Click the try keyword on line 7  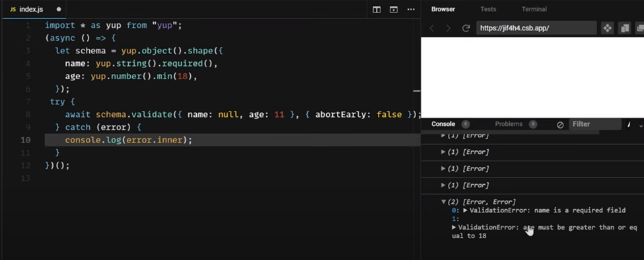(x=57, y=102)
